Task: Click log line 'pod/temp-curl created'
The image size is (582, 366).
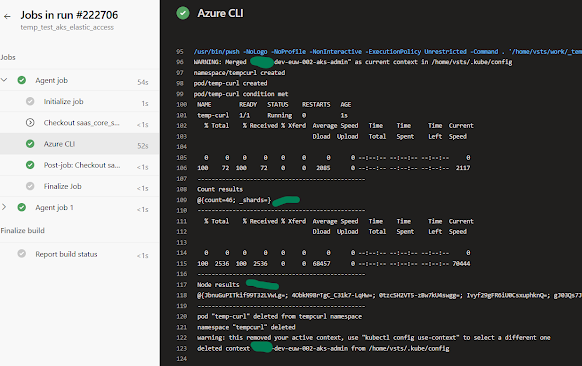Action: (230, 84)
